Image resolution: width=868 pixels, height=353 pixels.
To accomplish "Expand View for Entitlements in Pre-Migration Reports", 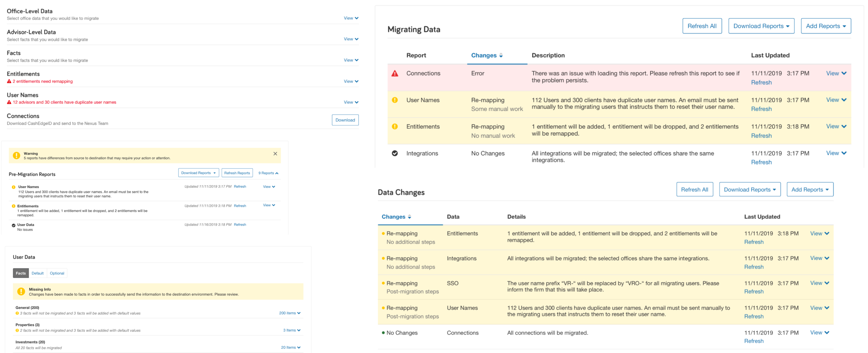I will pyautogui.click(x=269, y=205).
